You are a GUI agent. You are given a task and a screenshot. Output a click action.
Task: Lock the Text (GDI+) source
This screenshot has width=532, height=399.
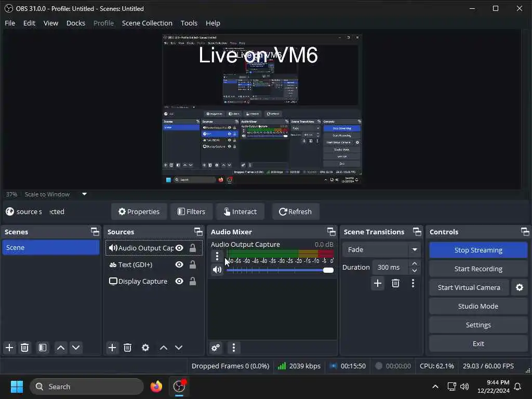click(192, 264)
